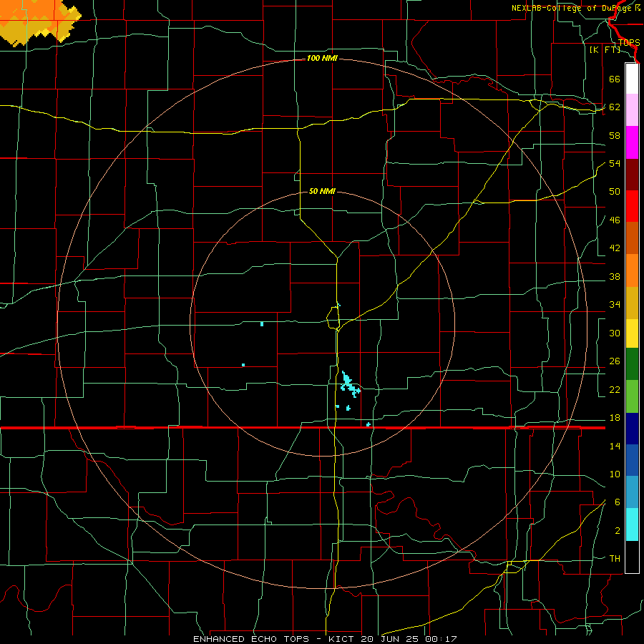Click the light pink legend swatch
The width and height of the screenshot is (644, 644).
[x=632, y=110]
